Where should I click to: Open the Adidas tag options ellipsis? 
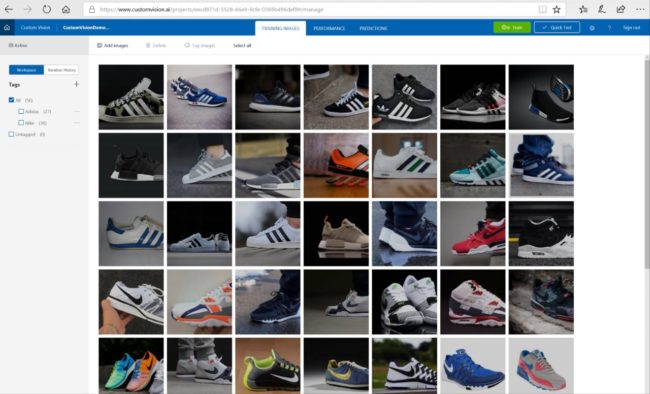tap(77, 112)
